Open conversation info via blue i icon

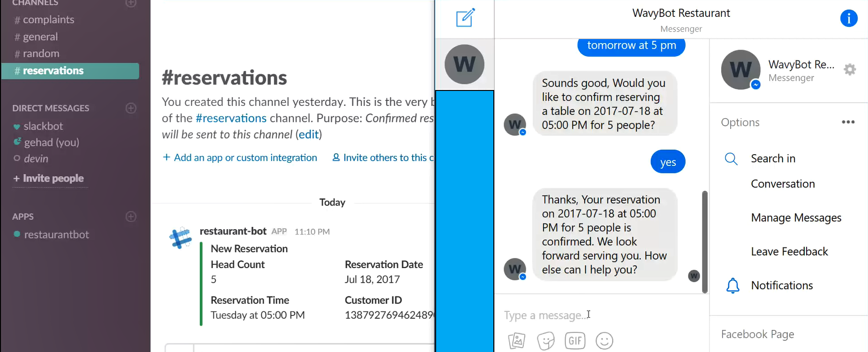849,18
